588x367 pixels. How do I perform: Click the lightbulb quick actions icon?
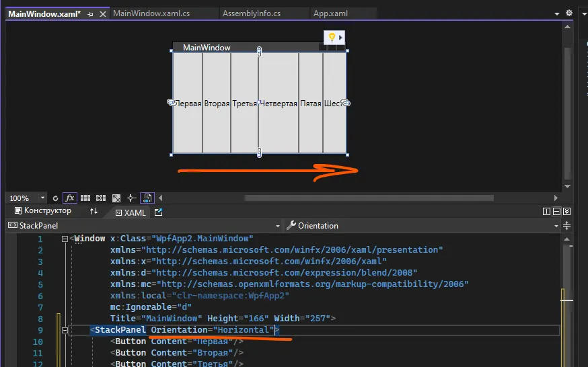[332, 38]
